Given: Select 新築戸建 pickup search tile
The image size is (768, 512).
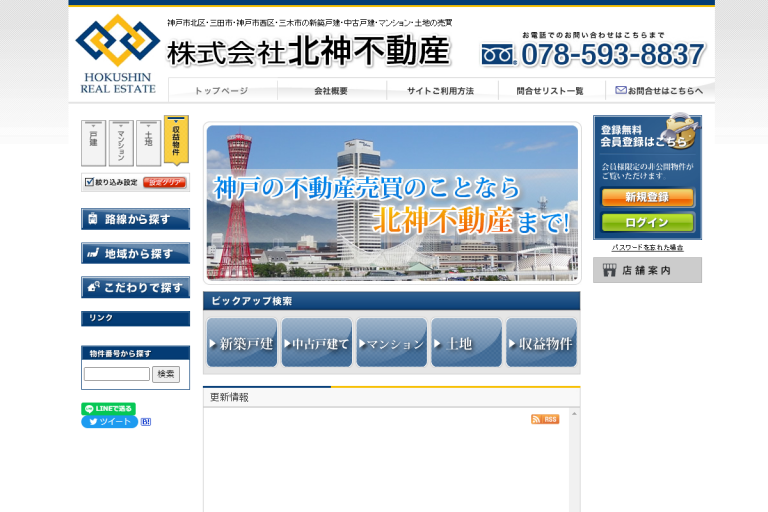Looking at the screenshot, I should tap(242, 342).
